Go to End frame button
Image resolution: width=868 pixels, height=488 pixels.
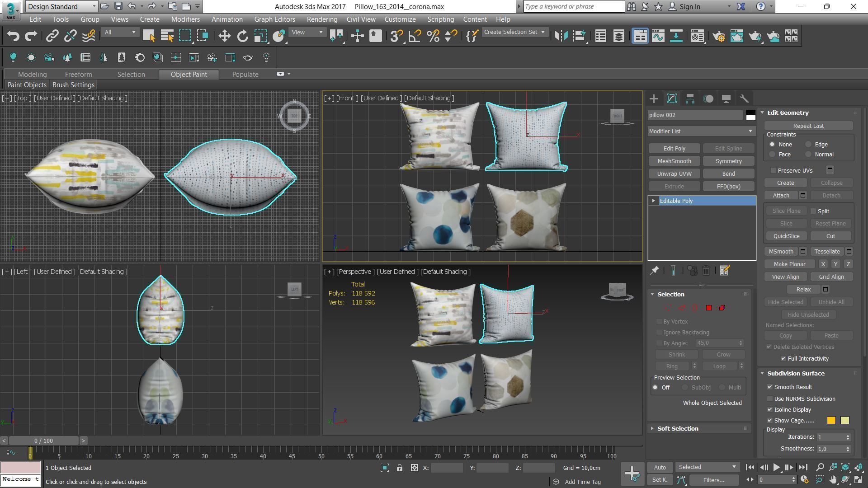(803, 468)
